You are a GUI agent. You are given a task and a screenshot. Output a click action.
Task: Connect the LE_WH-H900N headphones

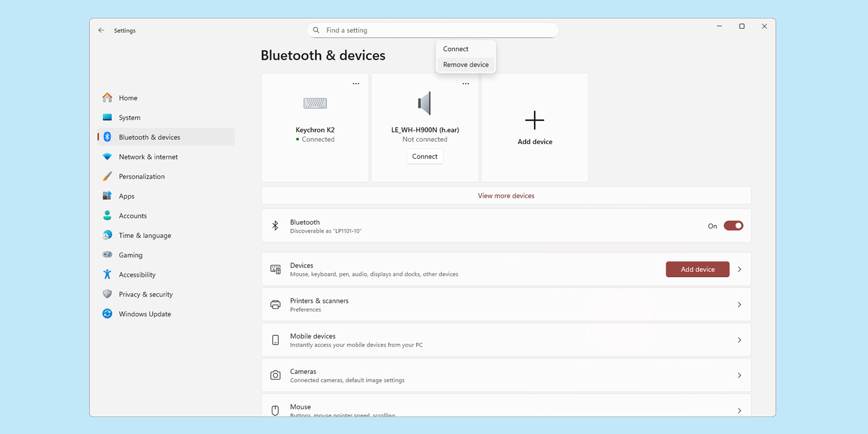(x=425, y=156)
